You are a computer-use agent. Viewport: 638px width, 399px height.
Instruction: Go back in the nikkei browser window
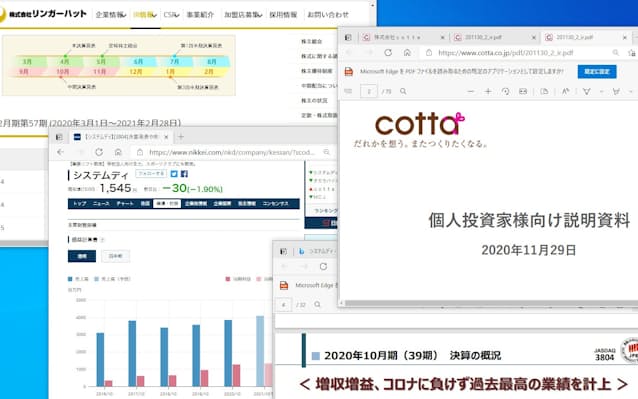pyautogui.click(x=61, y=152)
